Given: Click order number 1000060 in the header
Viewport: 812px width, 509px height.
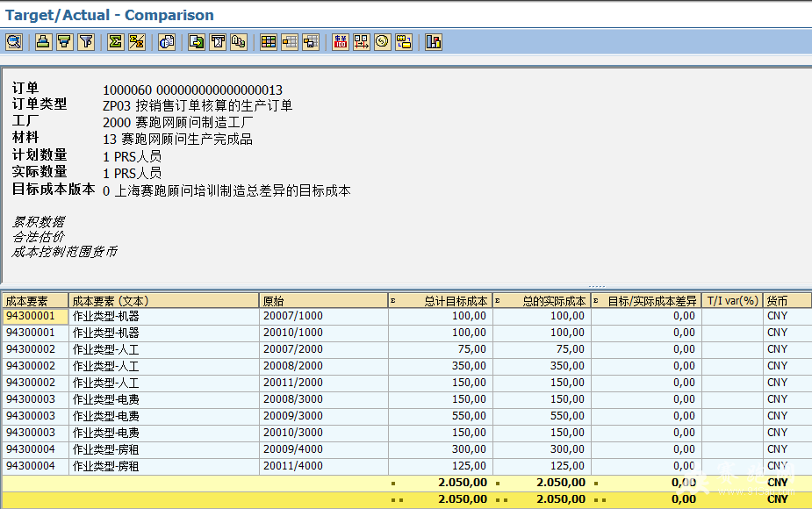Looking at the screenshot, I should pyautogui.click(x=127, y=90).
